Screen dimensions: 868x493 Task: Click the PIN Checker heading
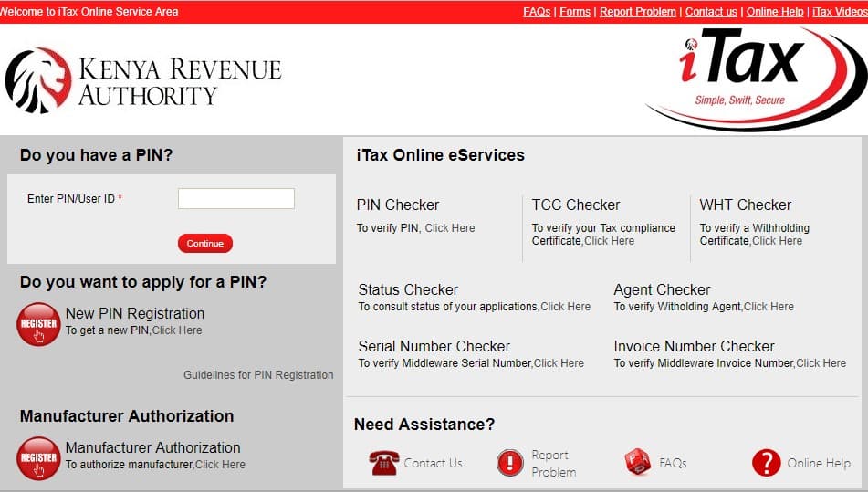tap(397, 205)
